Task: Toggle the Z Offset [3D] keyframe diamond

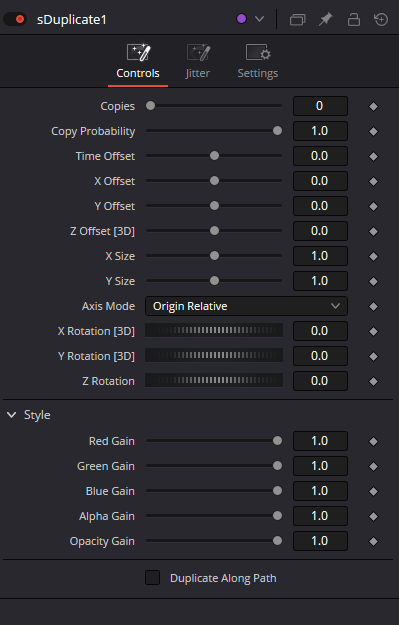Action: tap(373, 232)
